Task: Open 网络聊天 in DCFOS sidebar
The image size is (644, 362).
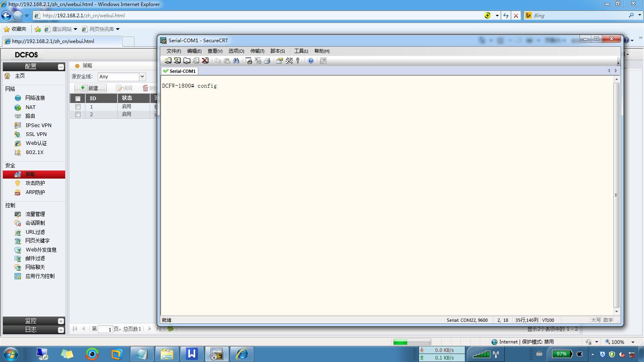Action: pos(35,267)
